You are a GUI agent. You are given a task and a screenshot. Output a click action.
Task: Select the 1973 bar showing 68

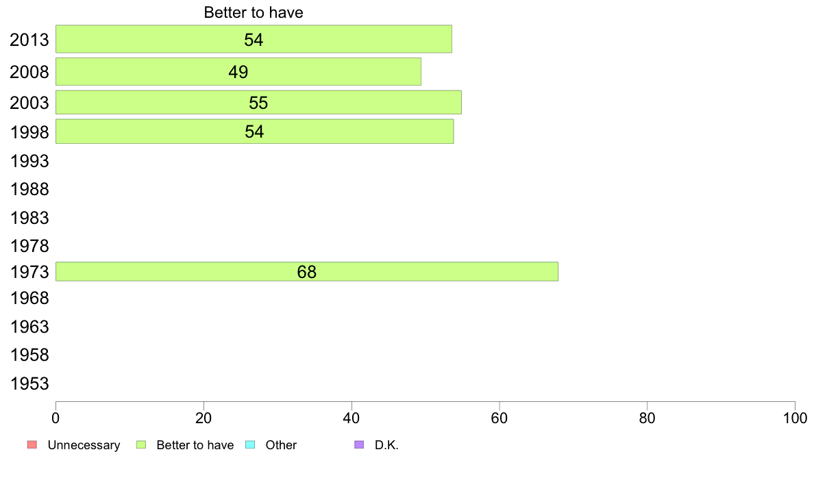pyautogui.click(x=307, y=271)
